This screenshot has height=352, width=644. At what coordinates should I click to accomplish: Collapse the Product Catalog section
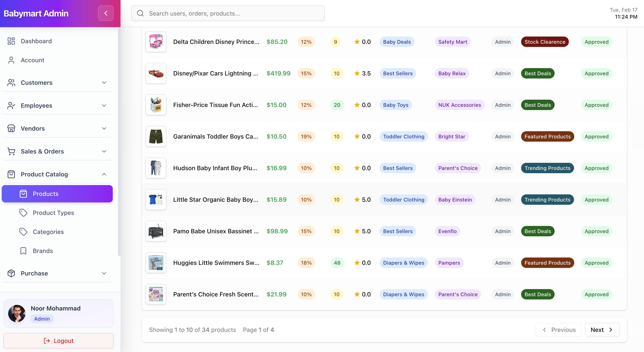(x=104, y=174)
